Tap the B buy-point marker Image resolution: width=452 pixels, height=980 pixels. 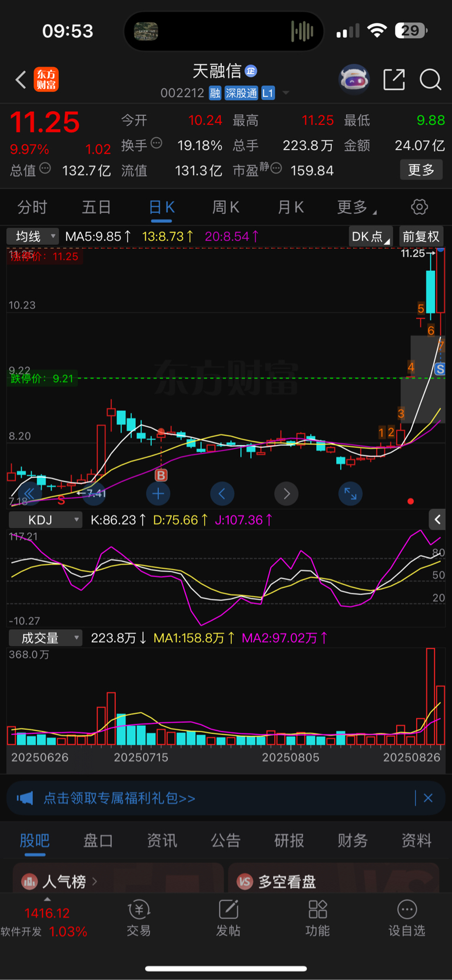point(161,474)
